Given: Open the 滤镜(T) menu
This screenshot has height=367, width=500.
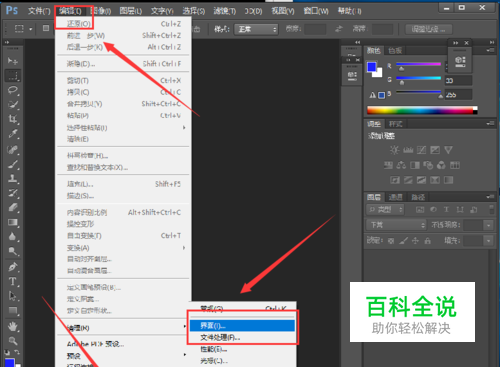Looking at the screenshot, I should (x=224, y=11).
